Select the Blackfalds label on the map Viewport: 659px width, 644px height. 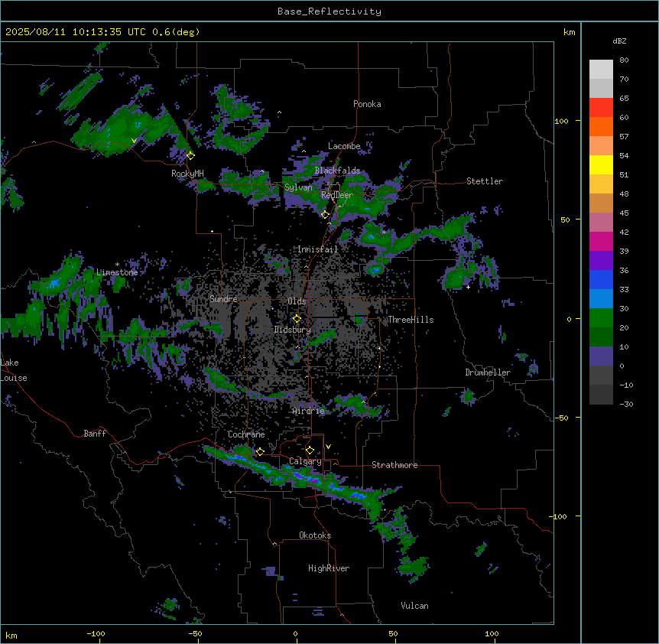point(337,171)
